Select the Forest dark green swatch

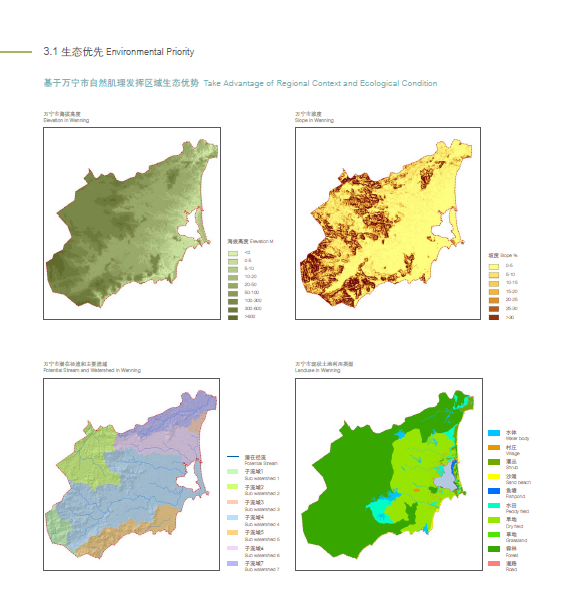pos(494,549)
